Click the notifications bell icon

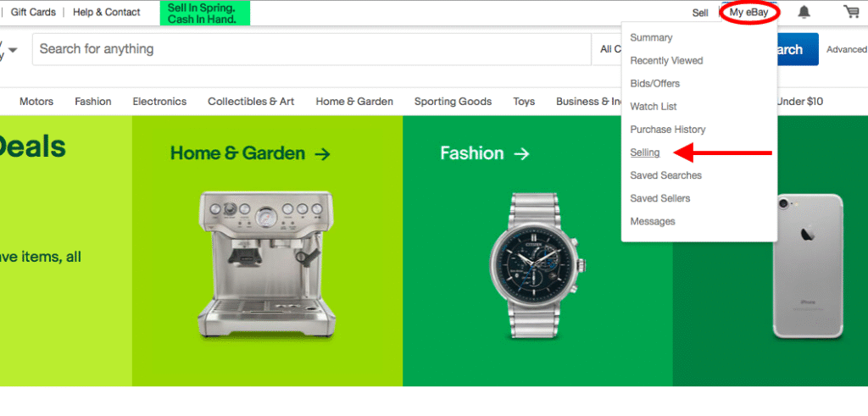pos(804,12)
